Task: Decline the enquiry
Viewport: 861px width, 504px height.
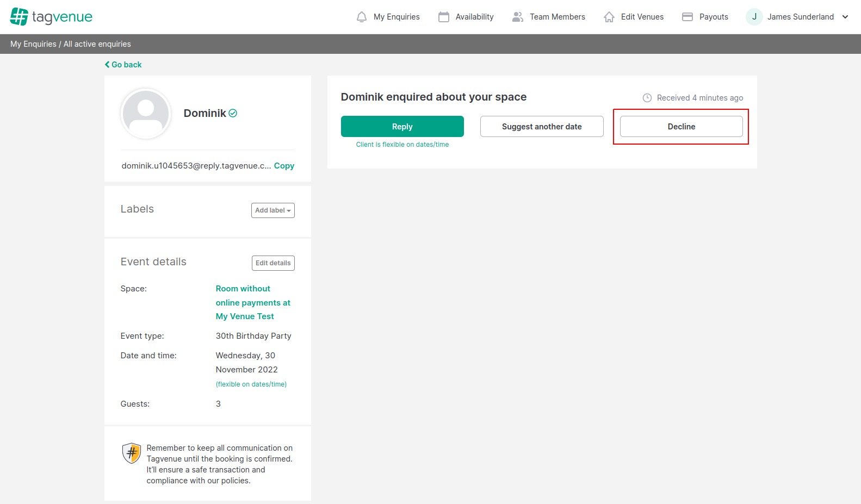Action: [682, 126]
